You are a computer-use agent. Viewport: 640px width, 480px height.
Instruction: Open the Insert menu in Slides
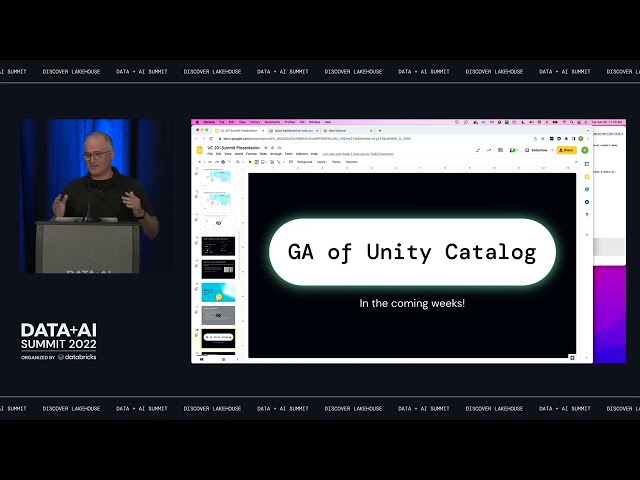[239, 154]
